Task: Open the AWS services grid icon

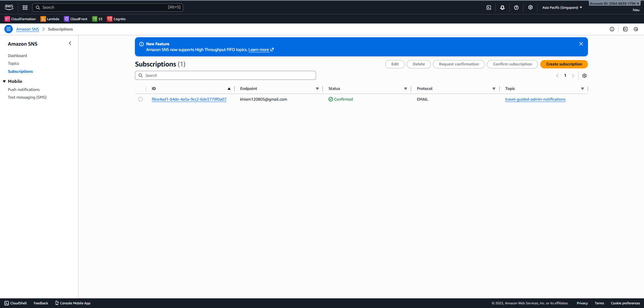Action: point(25,7)
